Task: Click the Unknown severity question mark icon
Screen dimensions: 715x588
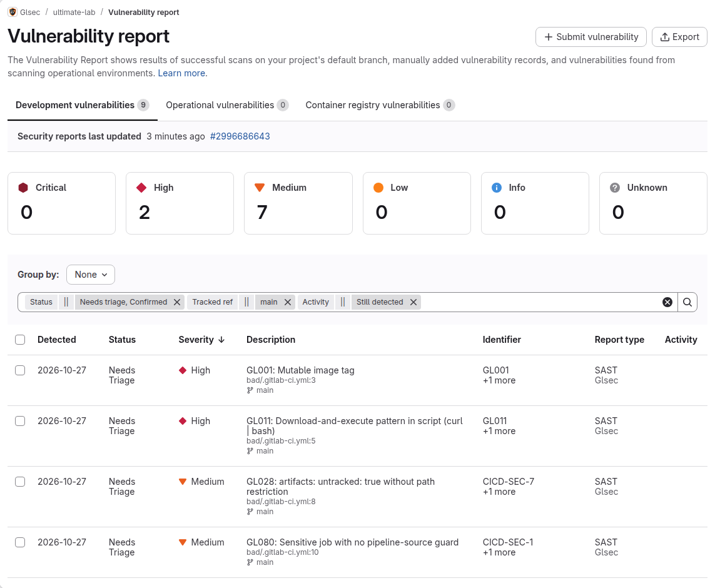Action: [x=615, y=188]
